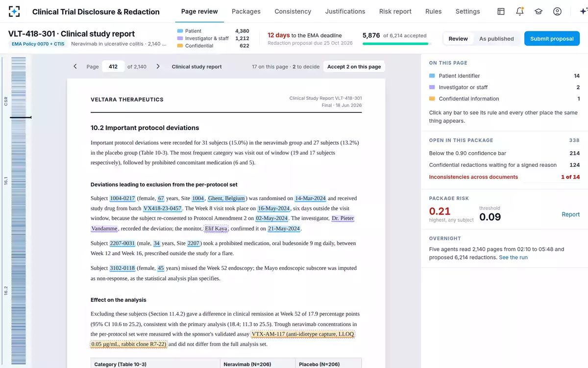588x368 pixels.
Task: Select the redacted subject 2207-0031
Action: 122,243
